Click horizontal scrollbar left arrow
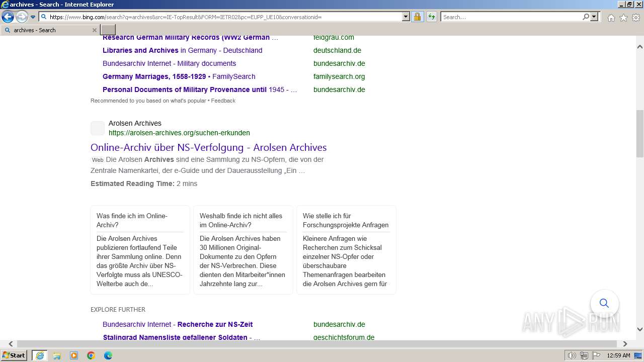Image resolution: width=644 pixels, height=362 pixels. click(11, 344)
